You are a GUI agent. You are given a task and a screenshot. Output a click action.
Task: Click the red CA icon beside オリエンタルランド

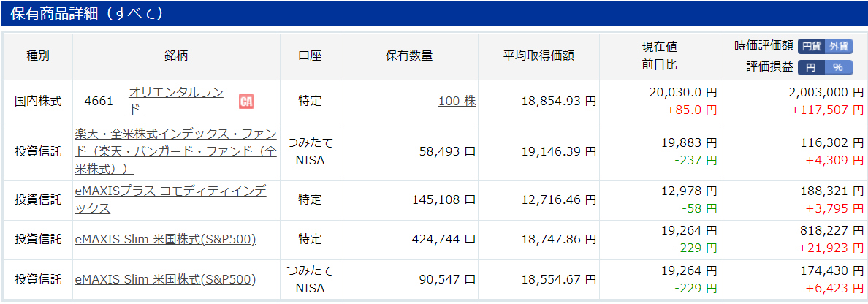coord(245,102)
